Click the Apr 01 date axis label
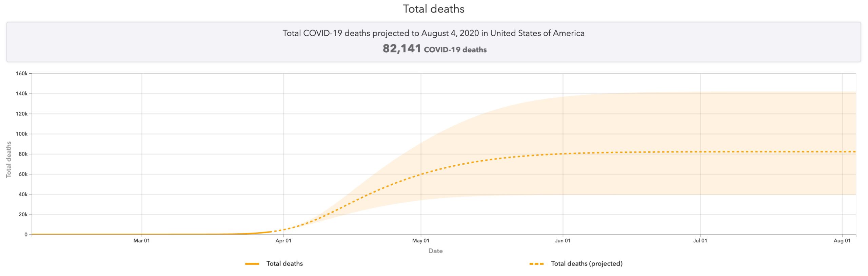 coord(283,241)
